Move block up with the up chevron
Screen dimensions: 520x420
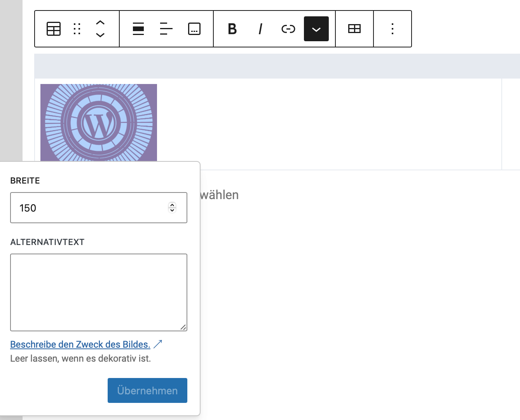point(100,23)
